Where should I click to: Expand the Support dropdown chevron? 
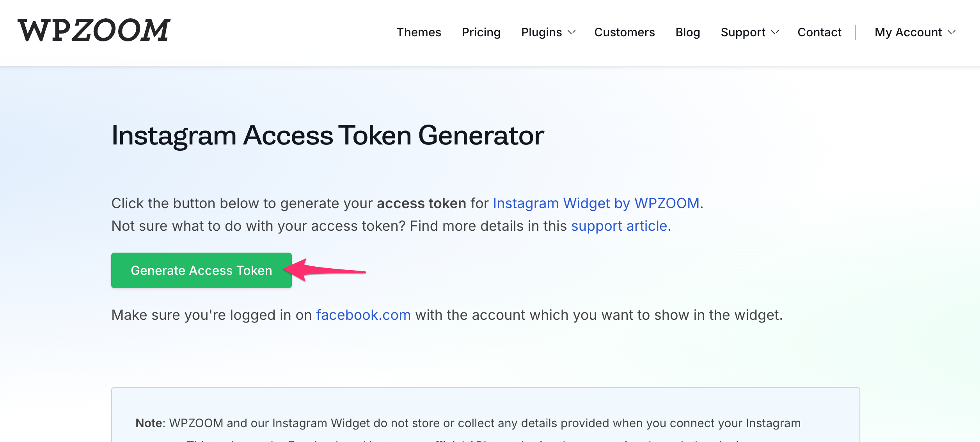tap(775, 32)
